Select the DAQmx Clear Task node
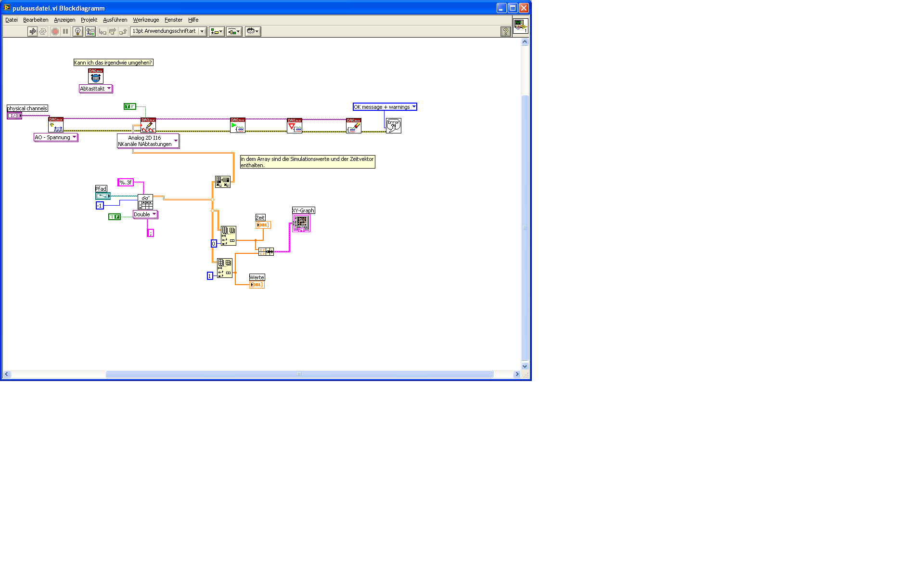 click(353, 126)
